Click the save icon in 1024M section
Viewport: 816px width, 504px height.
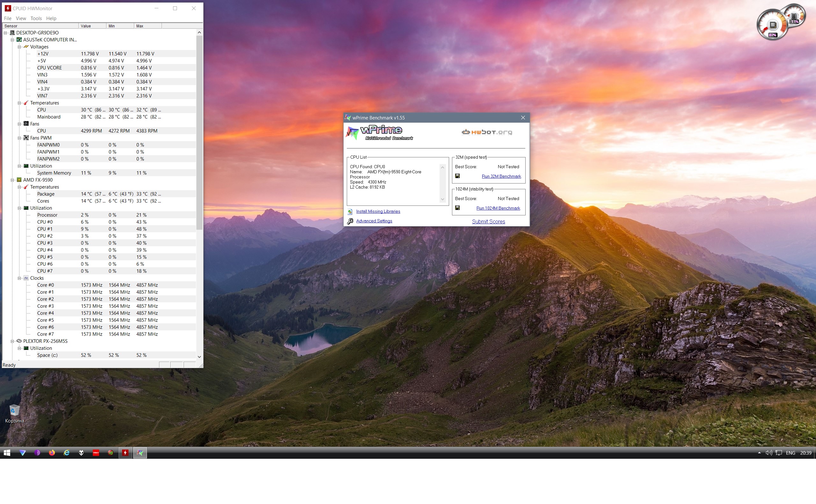[x=457, y=208]
